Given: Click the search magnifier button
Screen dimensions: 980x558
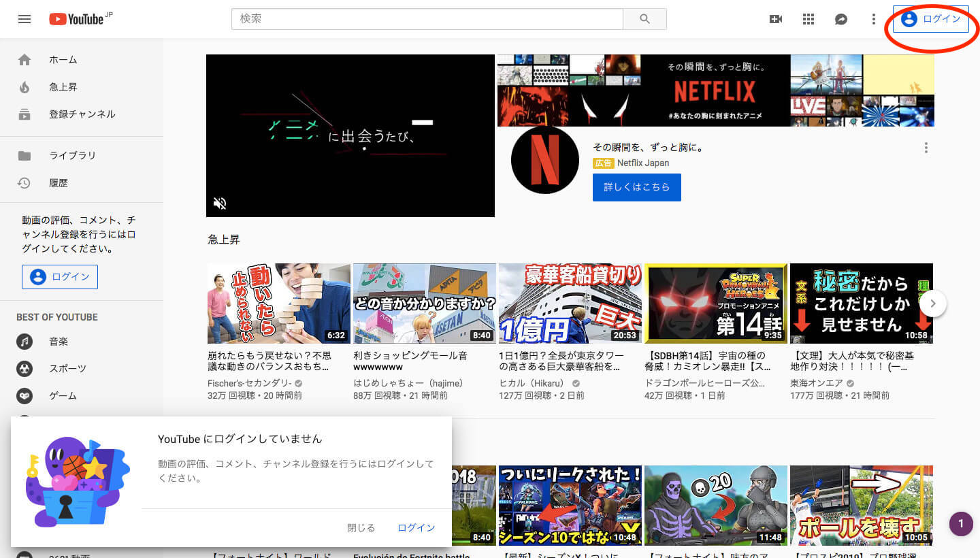Looking at the screenshot, I should 644,19.
